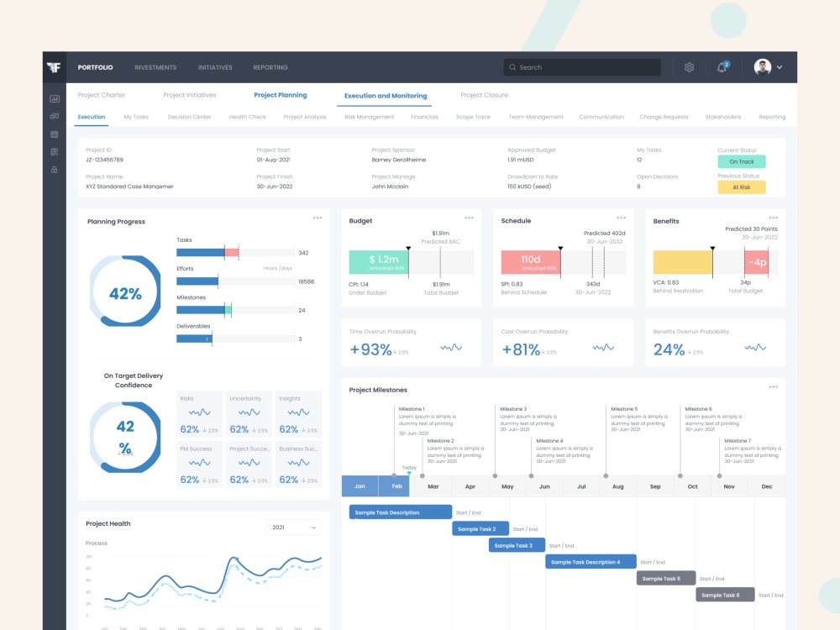
Task: Click into the Search field
Action: click(582, 67)
